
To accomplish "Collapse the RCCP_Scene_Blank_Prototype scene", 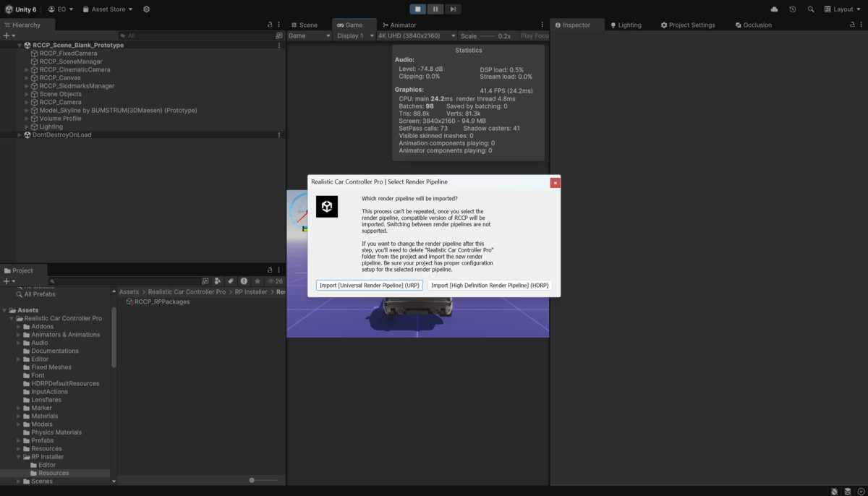I will pyautogui.click(x=20, y=46).
